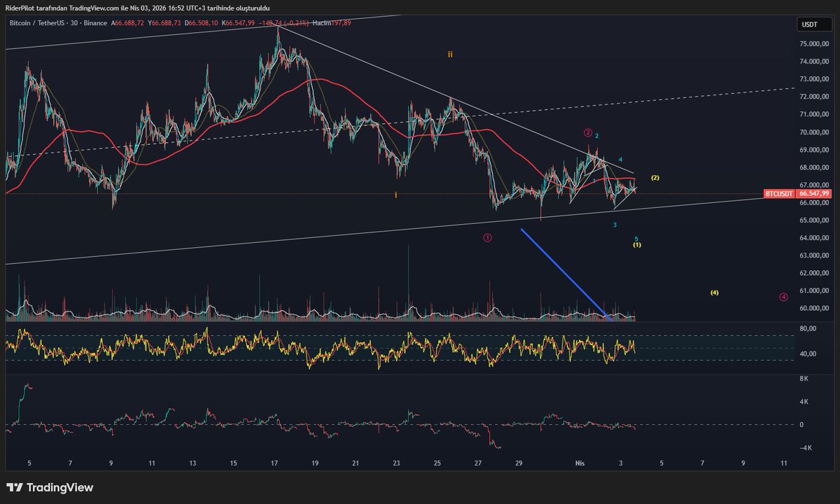Viewport: 840px width, 504px height.
Task: Click the 61.000,00 price axis label
Action: [x=814, y=290]
